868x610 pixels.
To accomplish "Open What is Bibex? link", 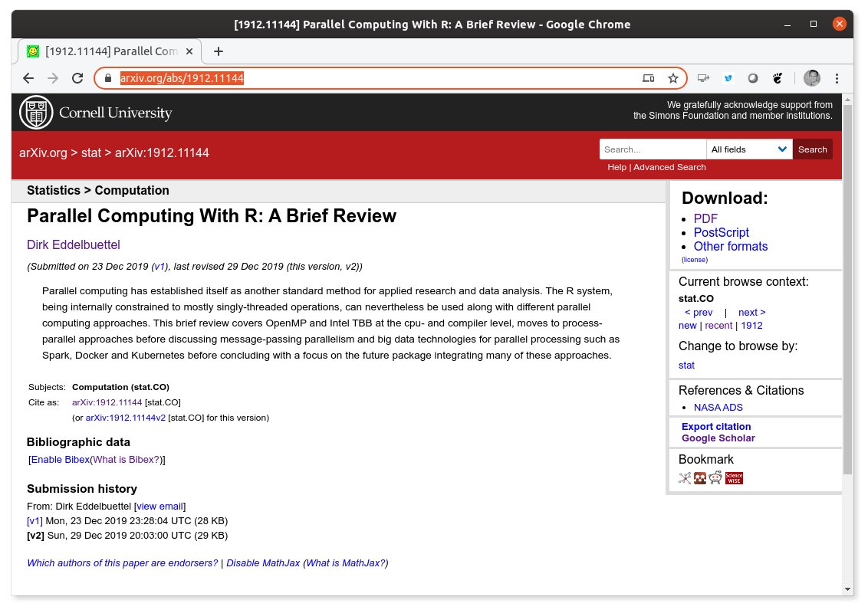I will (x=127, y=460).
